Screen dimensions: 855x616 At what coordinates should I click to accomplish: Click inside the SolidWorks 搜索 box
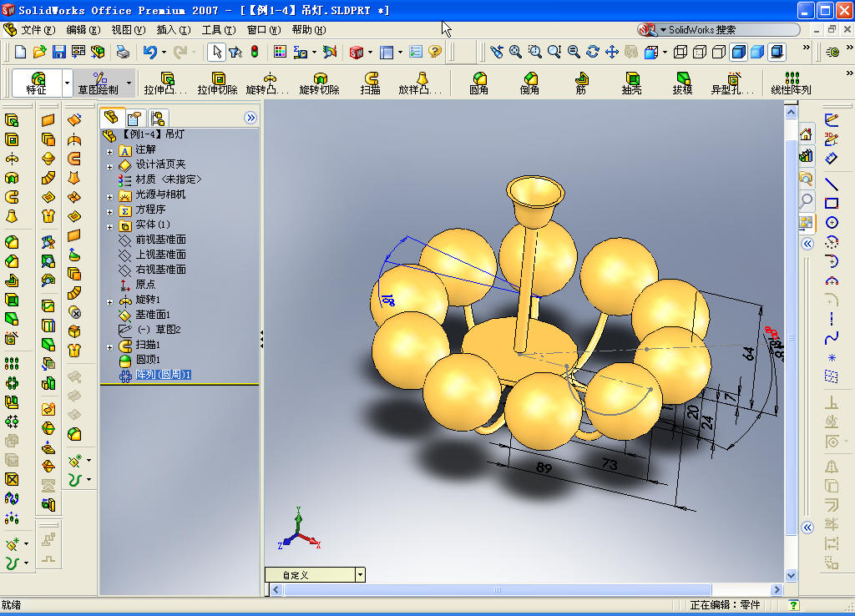731,29
